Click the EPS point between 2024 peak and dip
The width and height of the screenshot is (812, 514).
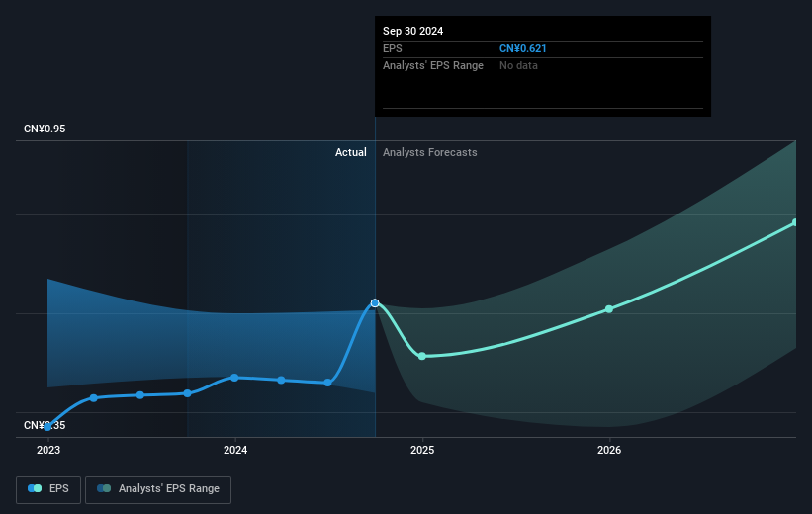click(x=281, y=380)
